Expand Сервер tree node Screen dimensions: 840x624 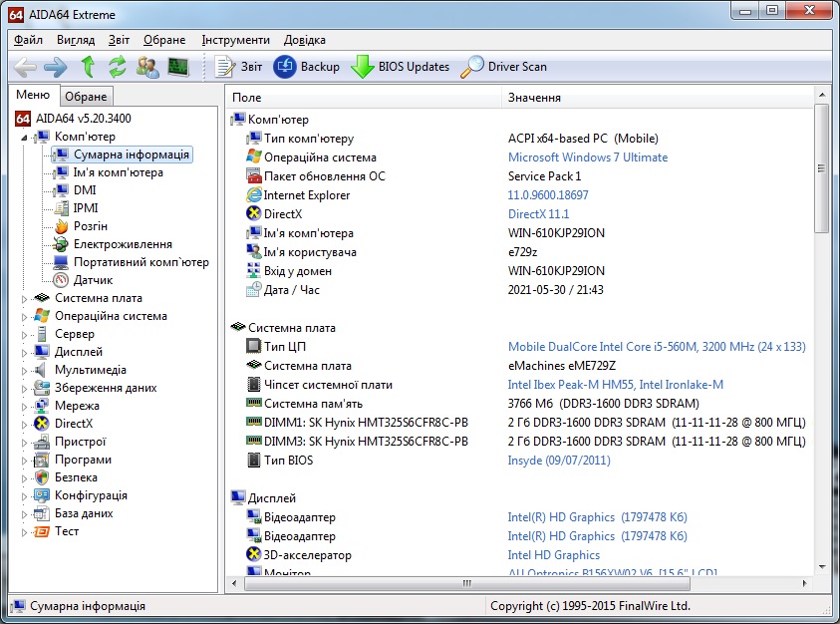pos(24,335)
